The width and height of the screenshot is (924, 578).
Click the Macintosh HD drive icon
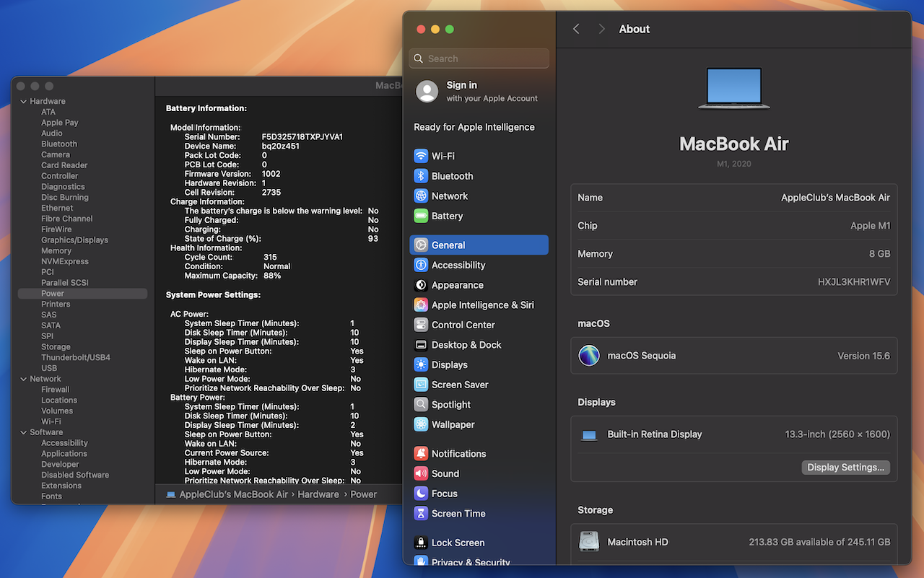[x=589, y=542]
